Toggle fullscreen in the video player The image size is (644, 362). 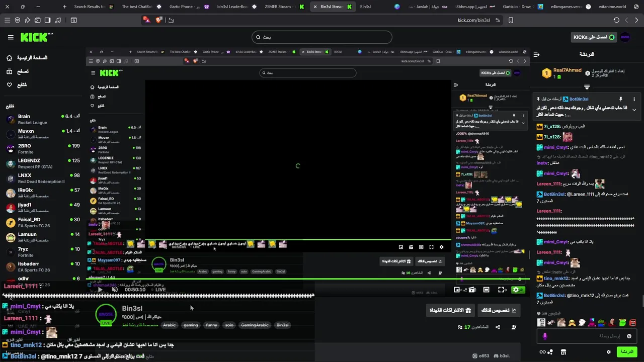click(502, 290)
